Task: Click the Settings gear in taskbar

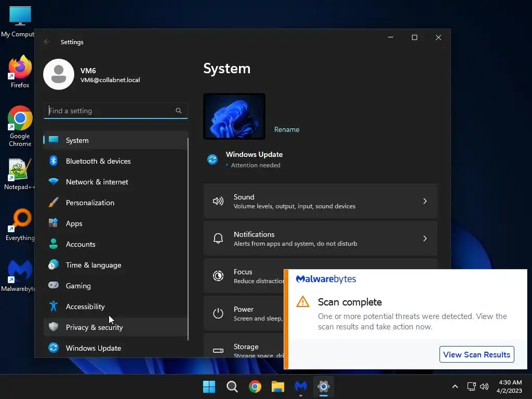Action: click(x=323, y=387)
